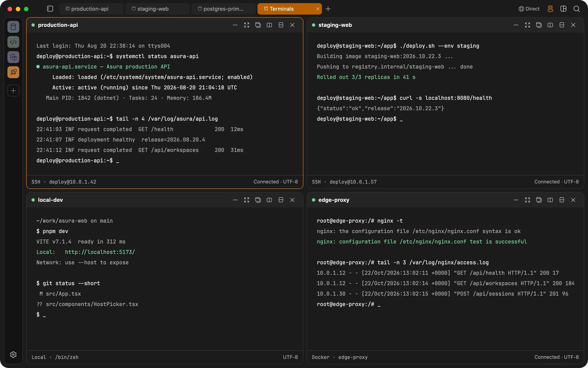This screenshot has width=588, height=368.
Task: Collapse the production-api pane with the dash icon
Action: point(235,25)
